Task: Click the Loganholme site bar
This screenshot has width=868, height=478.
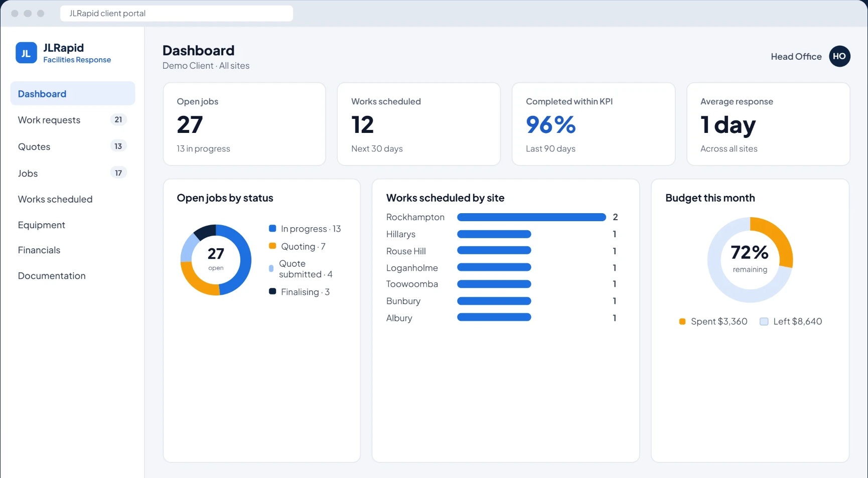Action: pos(494,267)
